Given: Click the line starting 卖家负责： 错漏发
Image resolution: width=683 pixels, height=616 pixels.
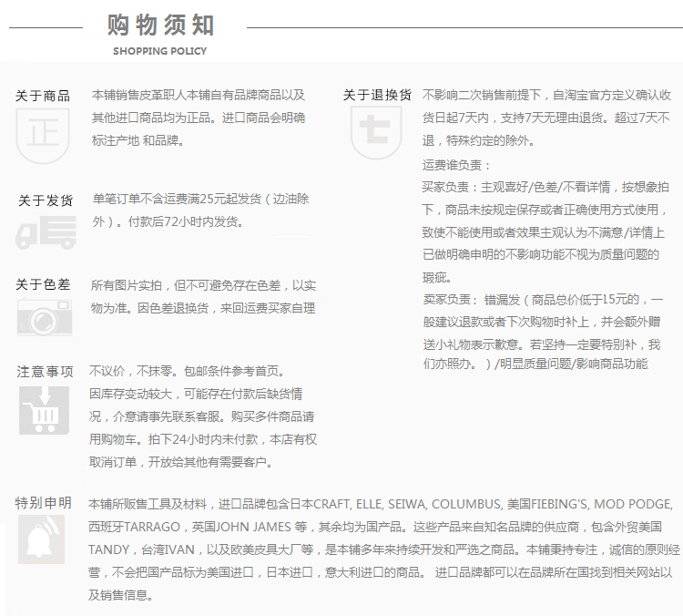Looking at the screenshot, I should (543, 300).
